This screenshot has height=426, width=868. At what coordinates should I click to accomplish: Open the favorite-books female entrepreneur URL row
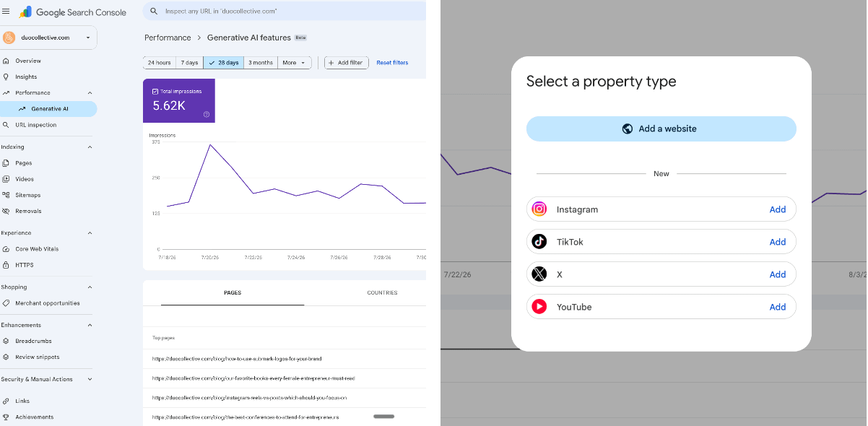285,378
